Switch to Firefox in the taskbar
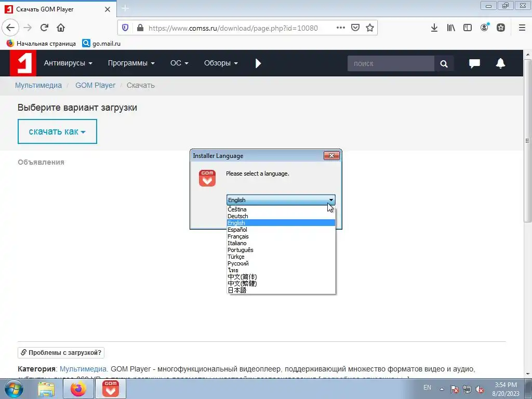This screenshot has width=532, height=399. click(x=78, y=389)
